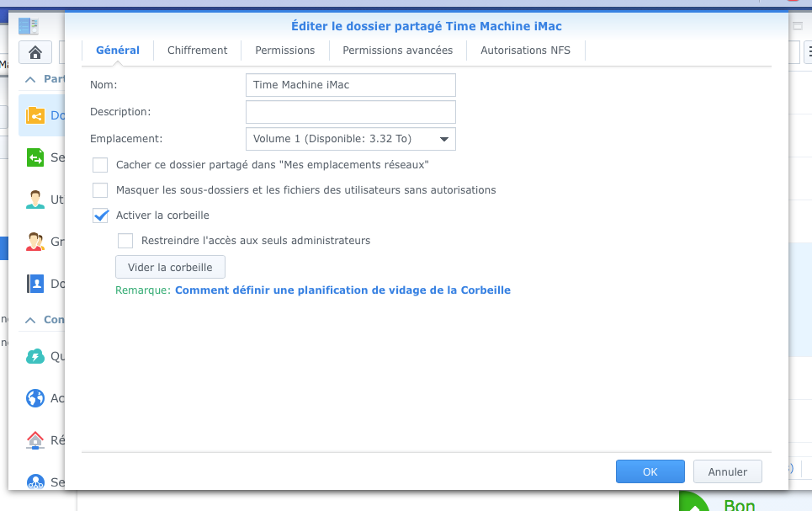Open the Shared Folder sidebar icon
Image resolution: width=812 pixels, height=511 pixels.
click(x=35, y=115)
